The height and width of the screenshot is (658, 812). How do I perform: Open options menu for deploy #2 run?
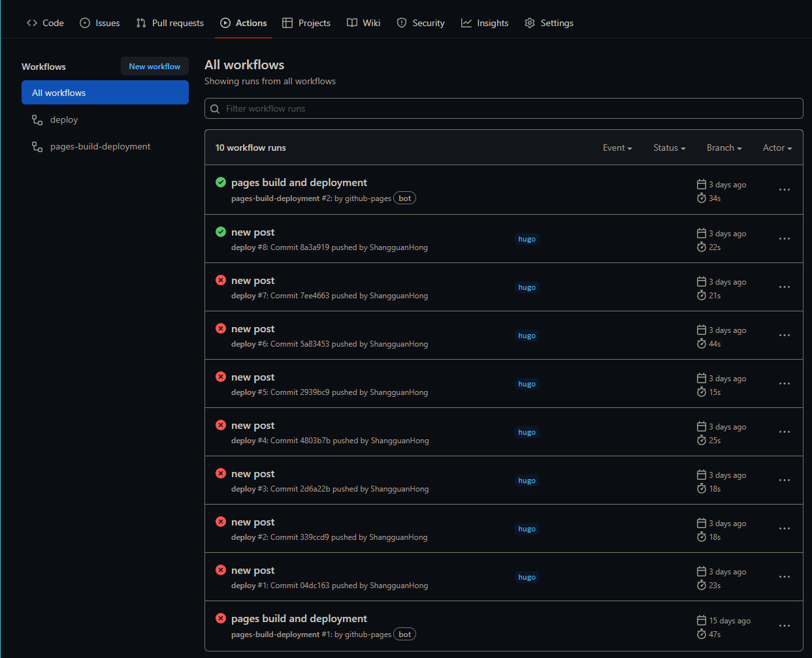[785, 529]
